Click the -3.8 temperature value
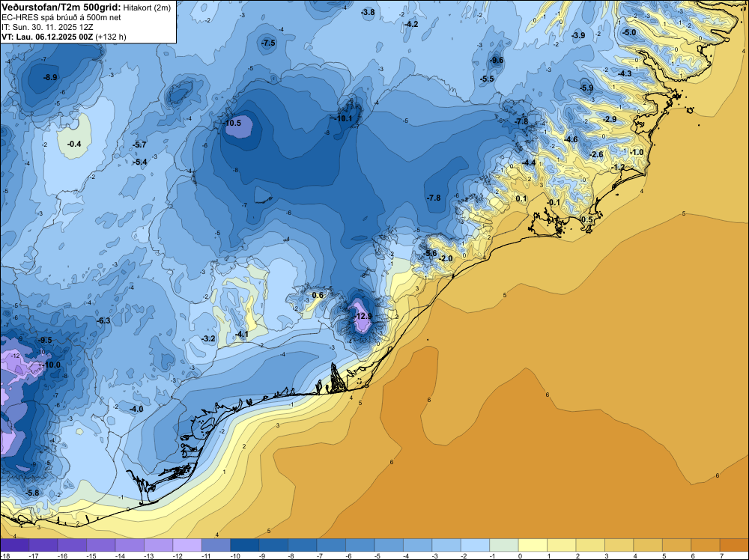The width and height of the screenshot is (749, 560). pyautogui.click(x=368, y=13)
